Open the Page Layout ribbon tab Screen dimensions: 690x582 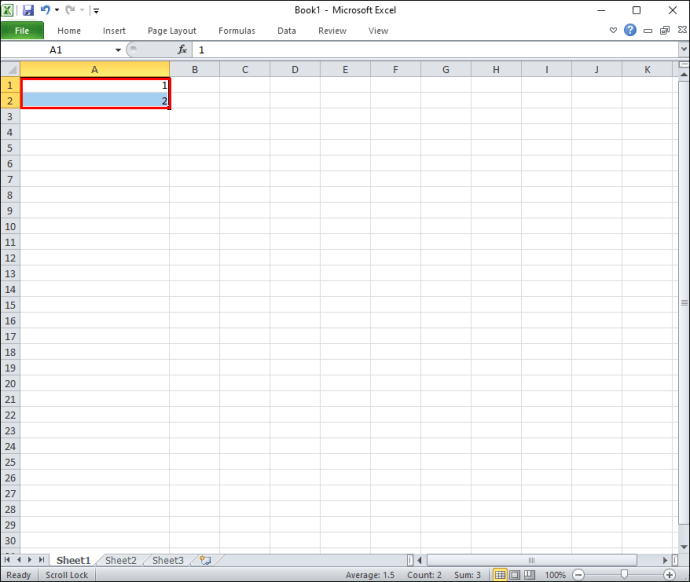(x=172, y=31)
